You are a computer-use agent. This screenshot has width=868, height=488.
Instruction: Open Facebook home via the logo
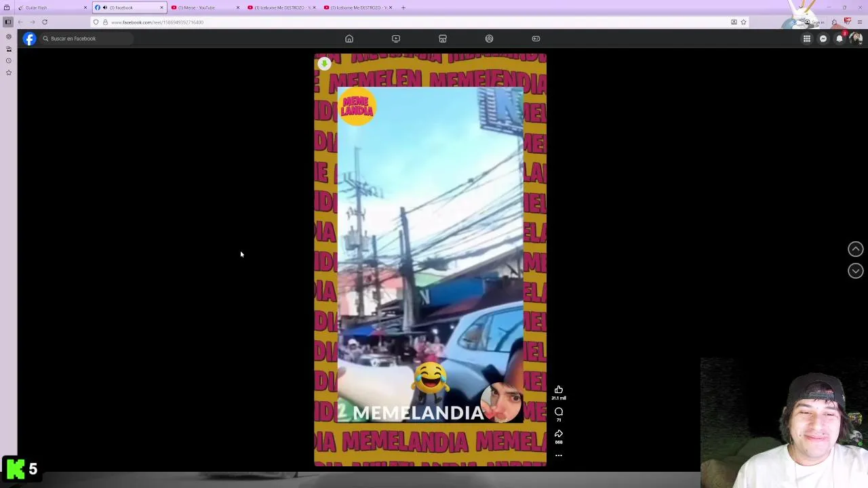coord(29,39)
